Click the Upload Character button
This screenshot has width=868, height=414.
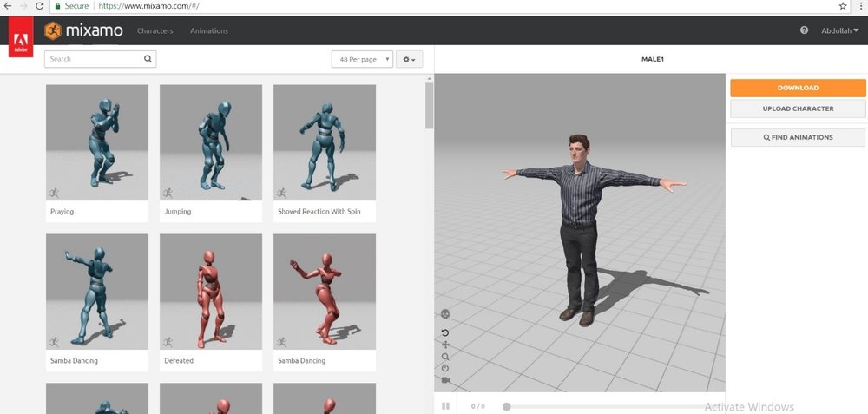click(x=798, y=108)
